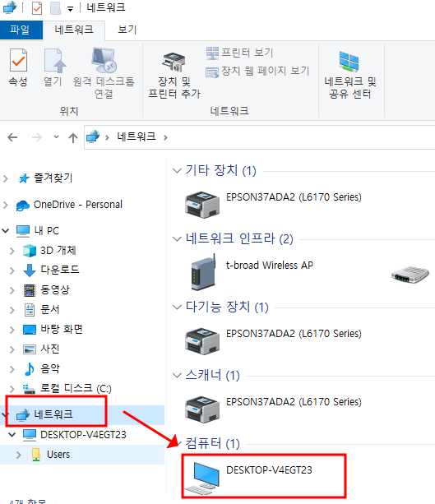Select EPSON37ADA2 under 스캐너
Image resolution: width=435 pixels, height=504 pixels.
(294, 402)
